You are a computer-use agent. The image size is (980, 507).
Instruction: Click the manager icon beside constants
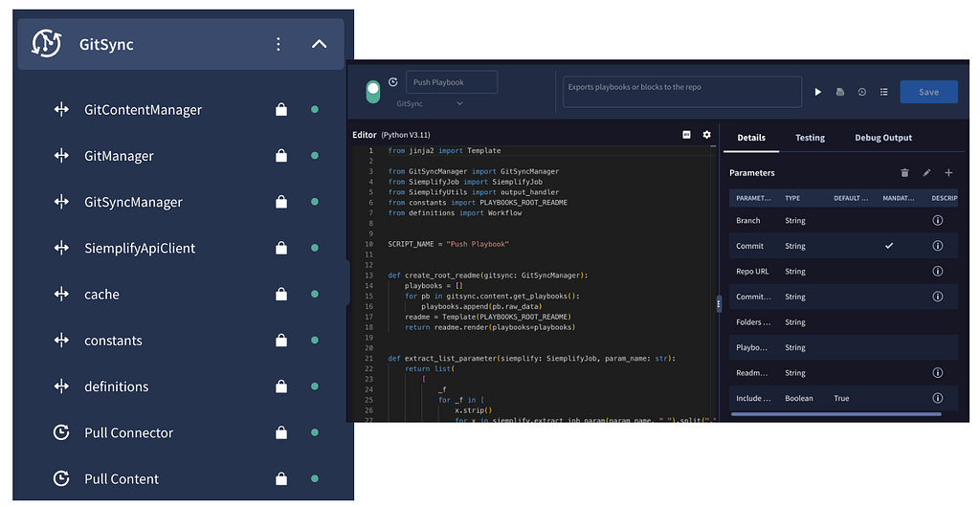coord(61,341)
